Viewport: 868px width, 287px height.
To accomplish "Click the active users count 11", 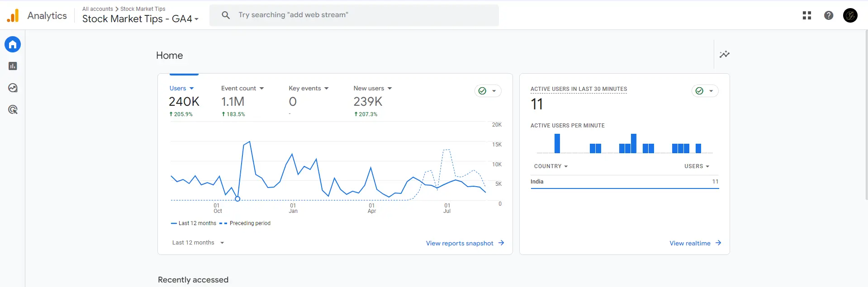I will [x=537, y=104].
